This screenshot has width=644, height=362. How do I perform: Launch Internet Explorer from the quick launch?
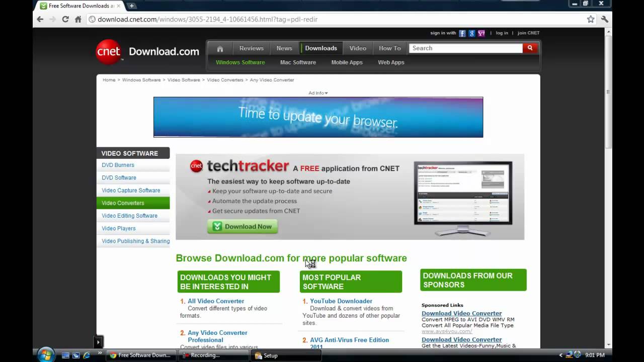(x=87, y=355)
